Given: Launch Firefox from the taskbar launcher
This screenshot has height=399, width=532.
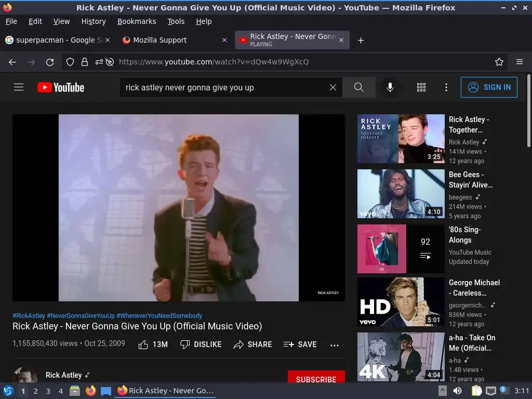Looking at the screenshot, I should 90,391.
